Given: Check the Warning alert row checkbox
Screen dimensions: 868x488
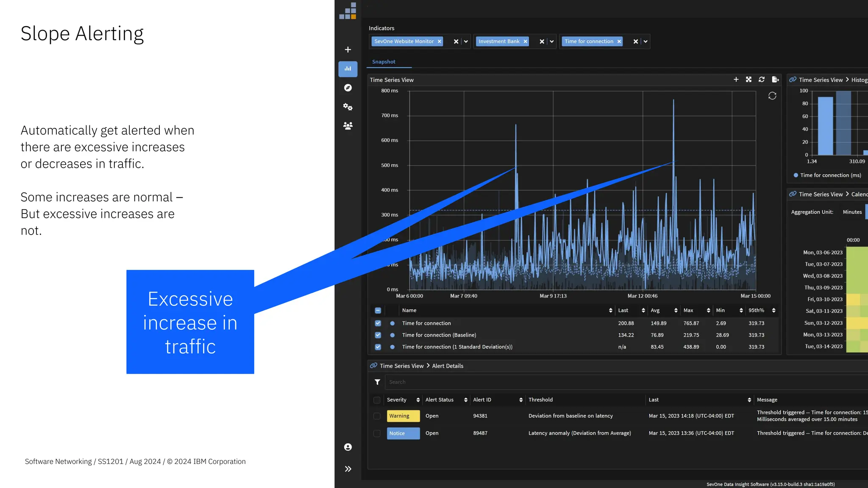Looking at the screenshot, I should pos(377,416).
